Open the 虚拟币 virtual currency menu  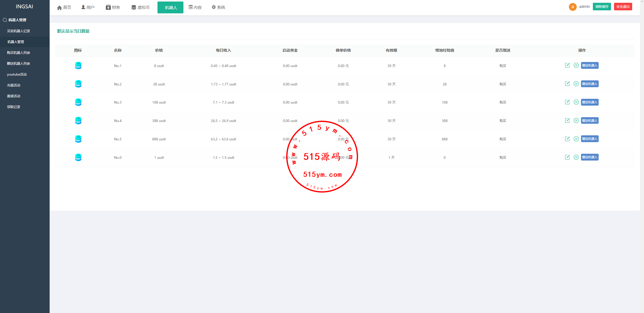(x=141, y=8)
